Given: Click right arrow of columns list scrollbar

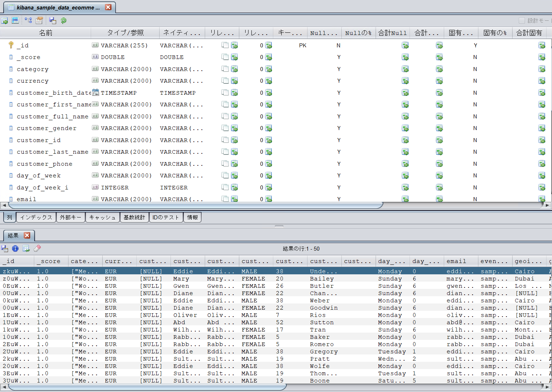Looking at the screenshot, I should (547, 205).
